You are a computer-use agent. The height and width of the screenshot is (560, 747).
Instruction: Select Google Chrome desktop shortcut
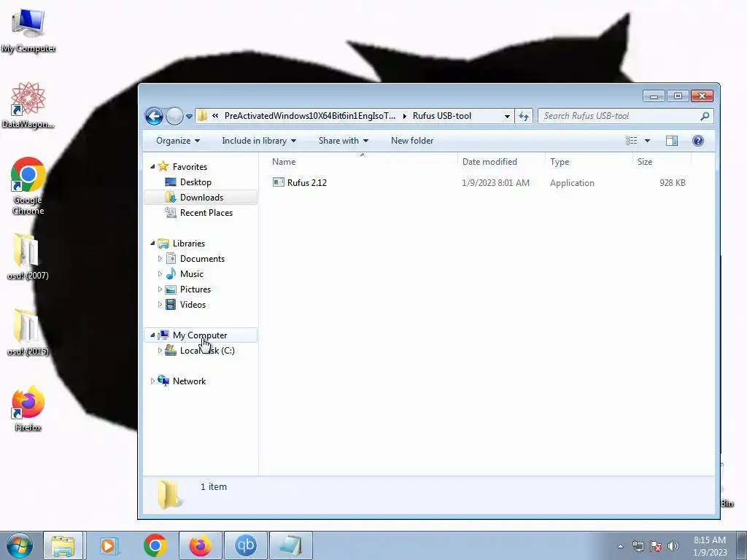pyautogui.click(x=28, y=186)
